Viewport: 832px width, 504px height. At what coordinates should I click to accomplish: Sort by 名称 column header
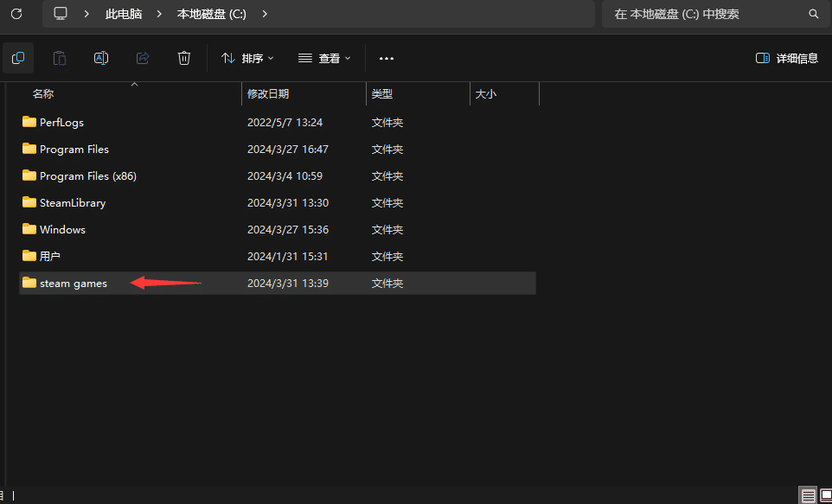[x=43, y=94]
